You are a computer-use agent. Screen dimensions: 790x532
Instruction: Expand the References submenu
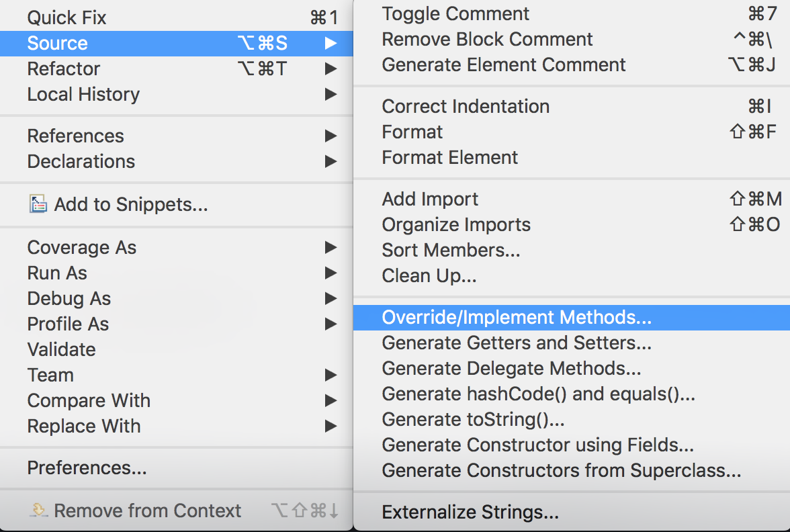click(330, 136)
